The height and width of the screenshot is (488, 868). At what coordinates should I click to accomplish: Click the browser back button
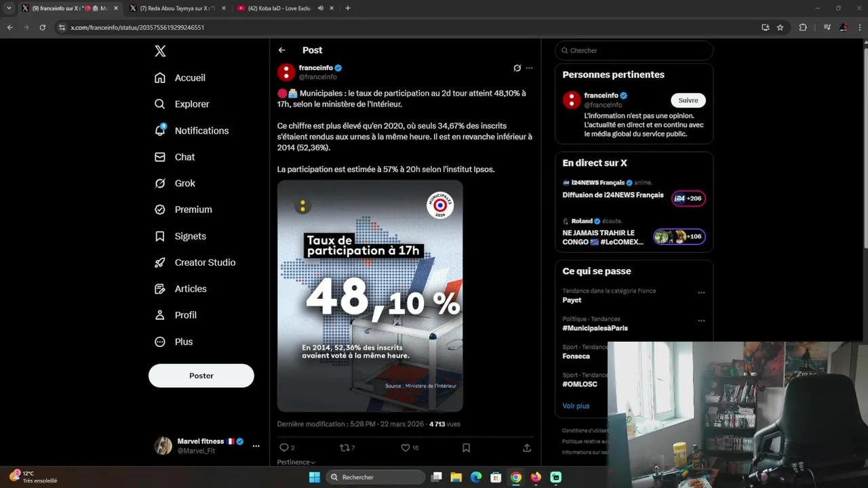coord(9,28)
